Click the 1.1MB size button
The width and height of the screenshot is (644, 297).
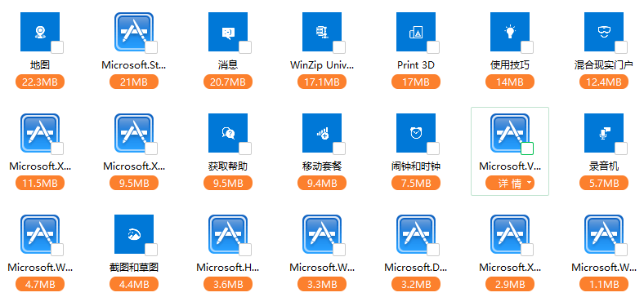pos(604,284)
